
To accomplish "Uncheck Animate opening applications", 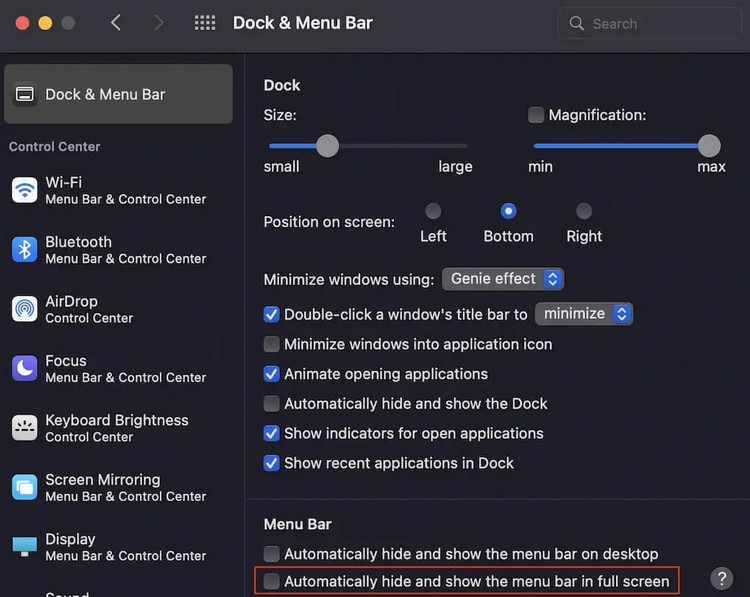I will click(271, 374).
